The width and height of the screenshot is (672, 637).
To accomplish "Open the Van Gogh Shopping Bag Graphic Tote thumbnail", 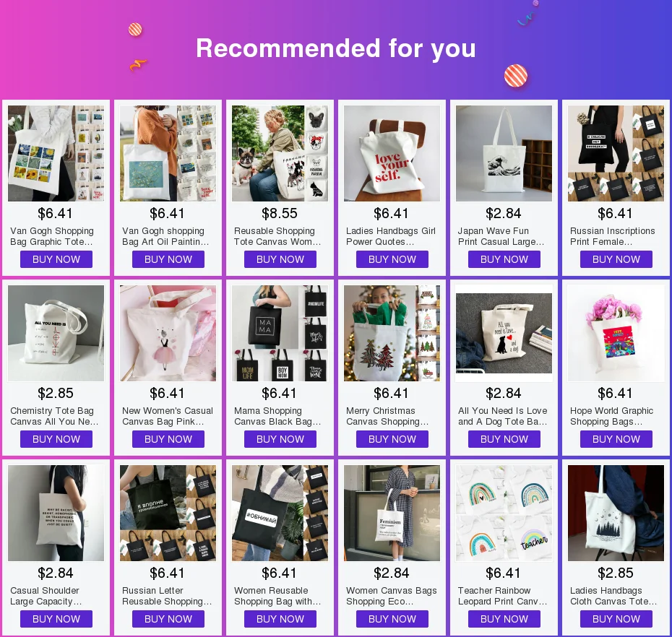I will tap(56, 153).
